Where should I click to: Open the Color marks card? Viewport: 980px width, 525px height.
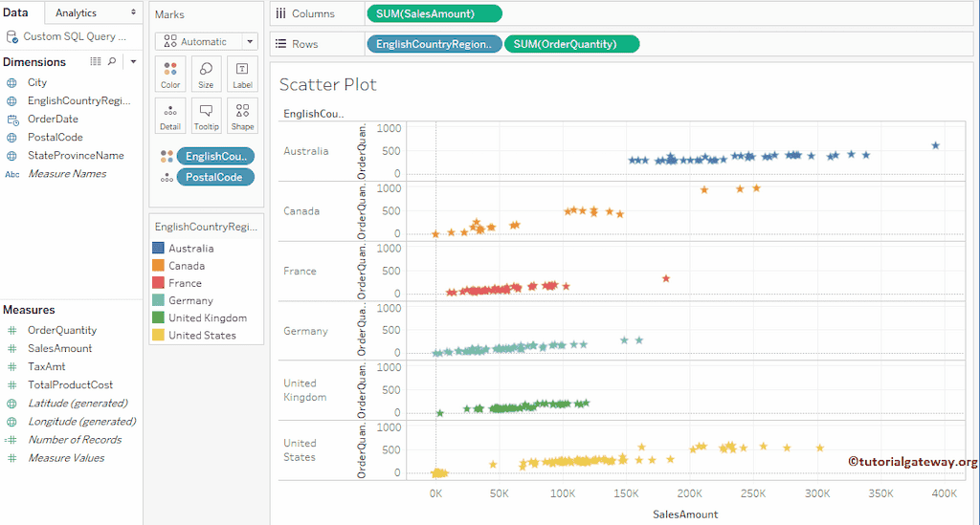pyautogui.click(x=170, y=75)
